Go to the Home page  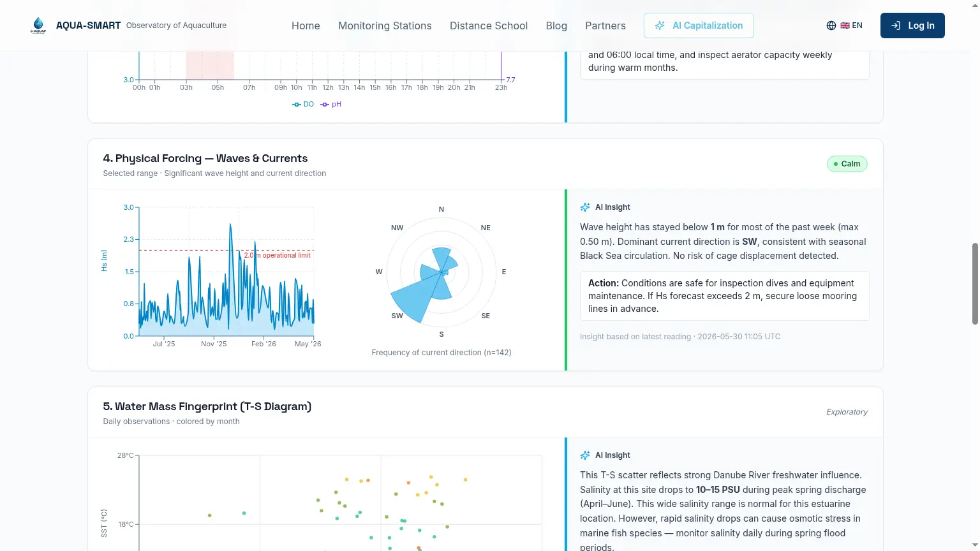click(306, 26)
